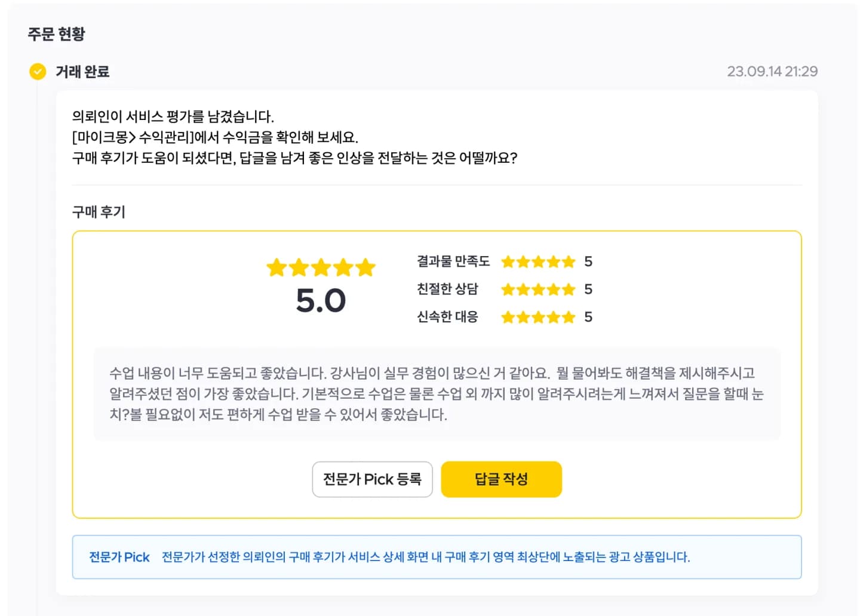Click the yellow 거래 완료 checkmark icon
Viewport: 860px width, 616px height.
38,72
